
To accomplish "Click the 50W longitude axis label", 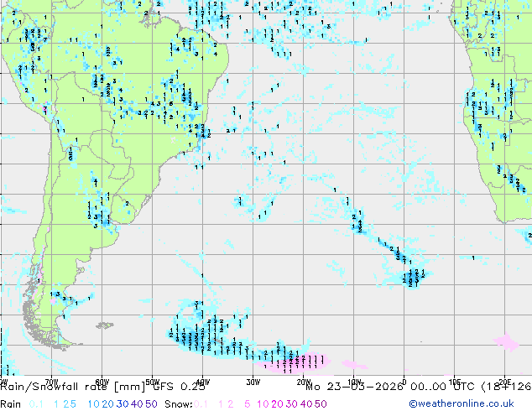I will [153, 382].
